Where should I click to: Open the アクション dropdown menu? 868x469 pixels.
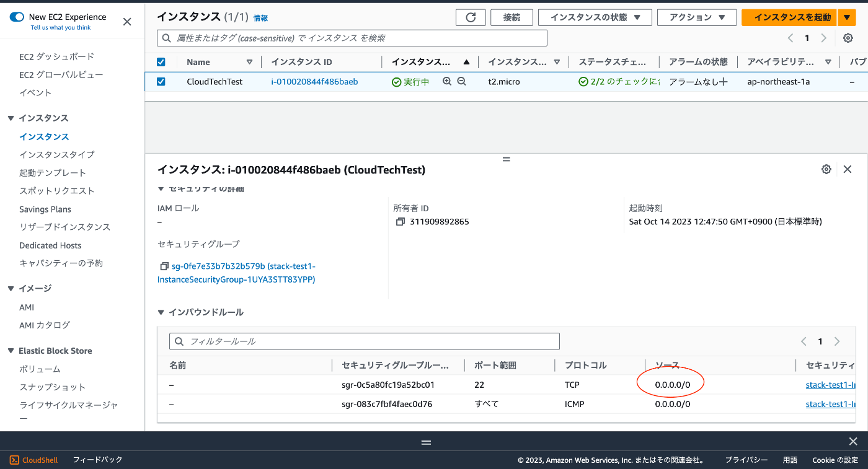tap(697, 17)
